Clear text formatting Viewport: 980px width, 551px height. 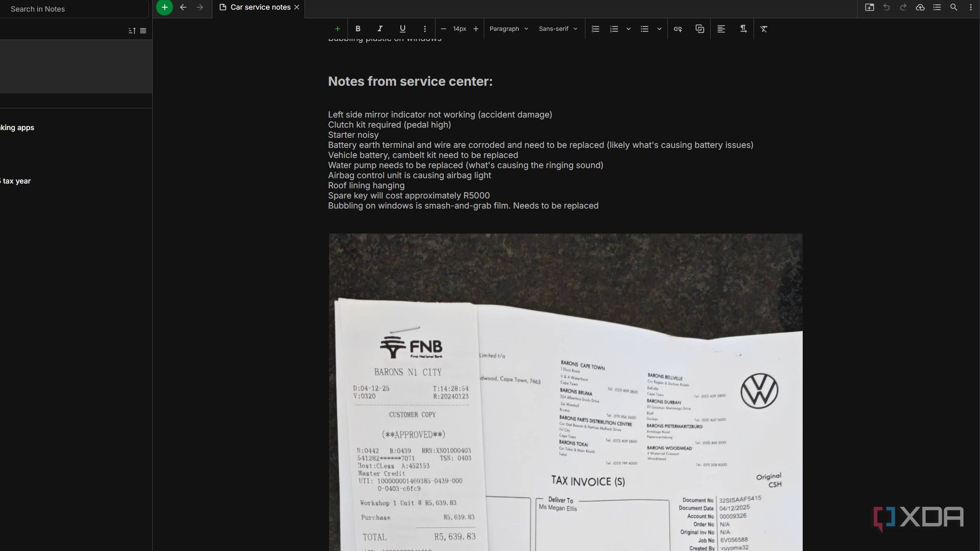(x=764, y=29)
